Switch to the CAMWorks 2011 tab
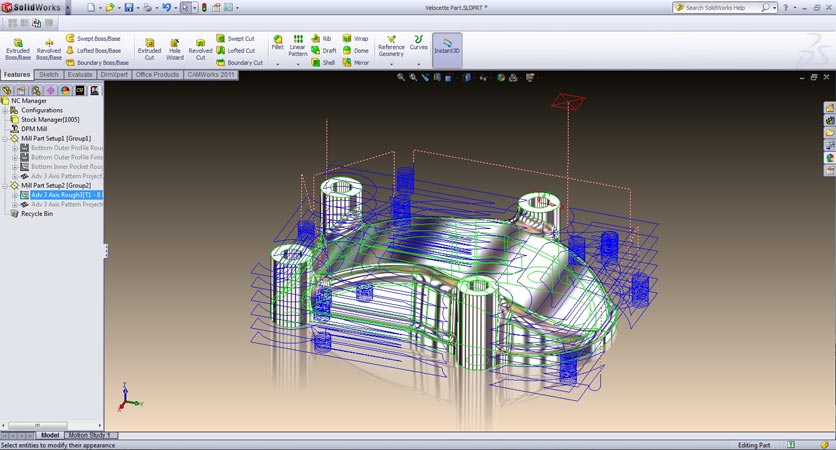This screenshot has width=836, height=450. (213, 74)
